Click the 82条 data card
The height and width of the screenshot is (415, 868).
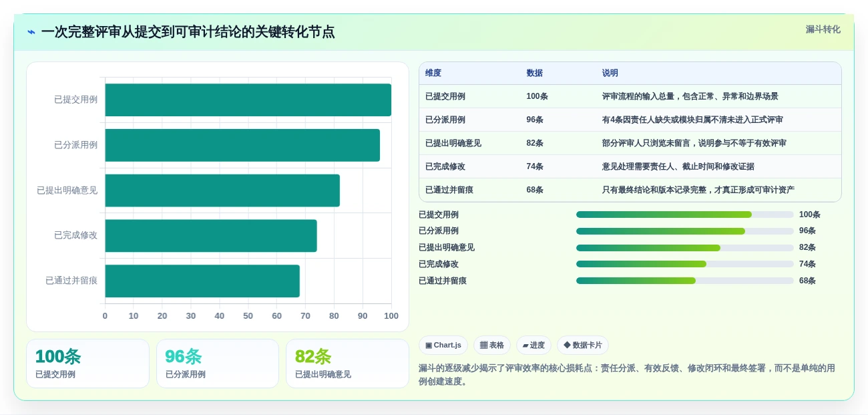[347, 364]
